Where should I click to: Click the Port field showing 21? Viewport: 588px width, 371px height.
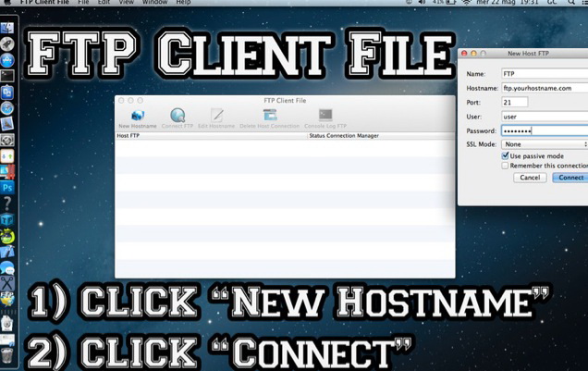(514, 102)
